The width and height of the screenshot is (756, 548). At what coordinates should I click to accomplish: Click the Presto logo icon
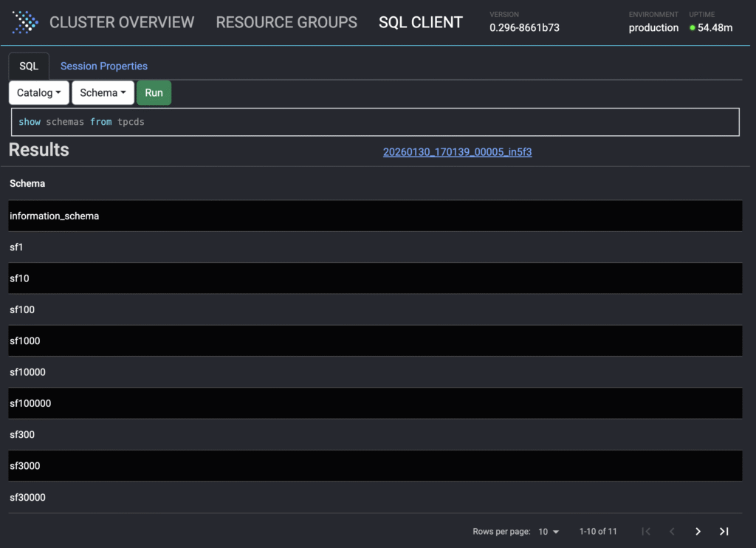pyautogui.click(x=25, y=22)
